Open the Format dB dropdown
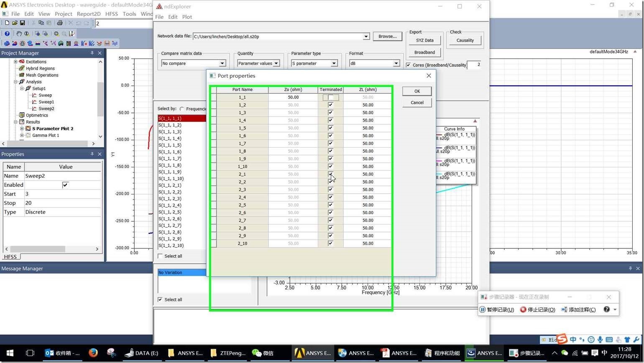This screenshot has width=644, height=363. pyautogui.click(x=396, y=63)
